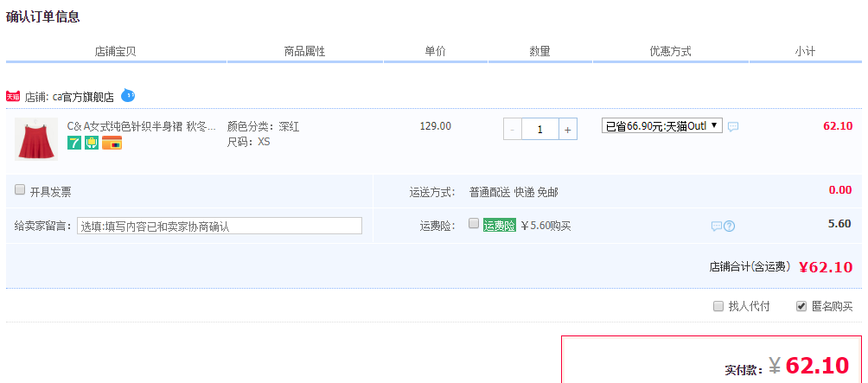Open the 已省66.90元 discount dropdown
The width and height of the screenshot is (868, 383).
pyautogui.click(x=662, y=126)
